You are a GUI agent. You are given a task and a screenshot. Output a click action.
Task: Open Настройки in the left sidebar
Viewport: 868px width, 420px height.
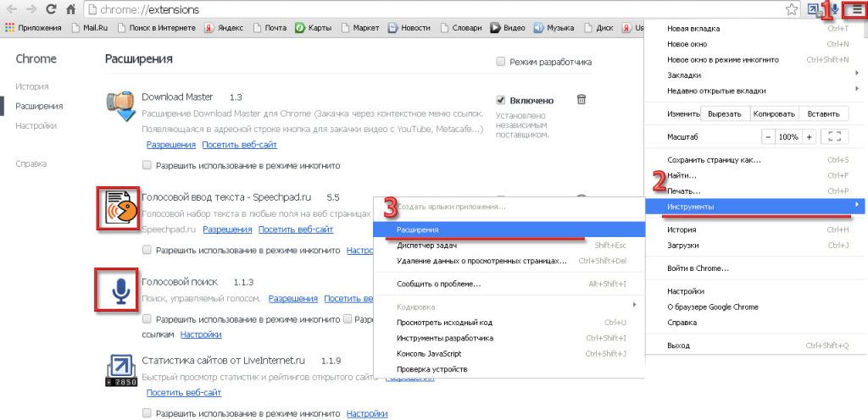point(36,125)
